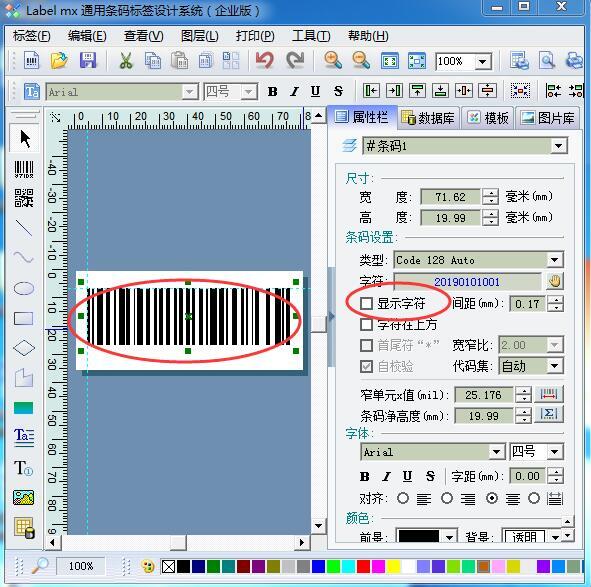Viewport: 591px width, 587px height.
Task: Select the QR code tool
Action: tap(24, 198)
